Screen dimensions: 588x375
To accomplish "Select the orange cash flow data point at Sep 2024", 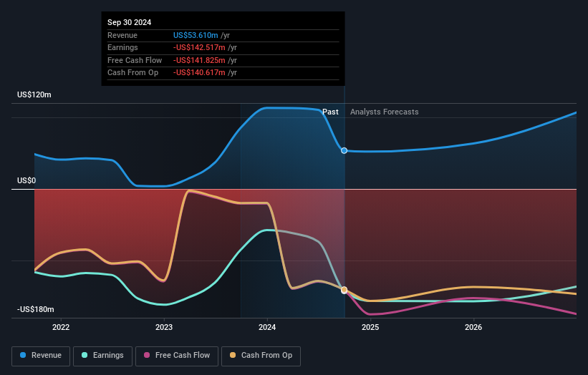I will [344, 290].
